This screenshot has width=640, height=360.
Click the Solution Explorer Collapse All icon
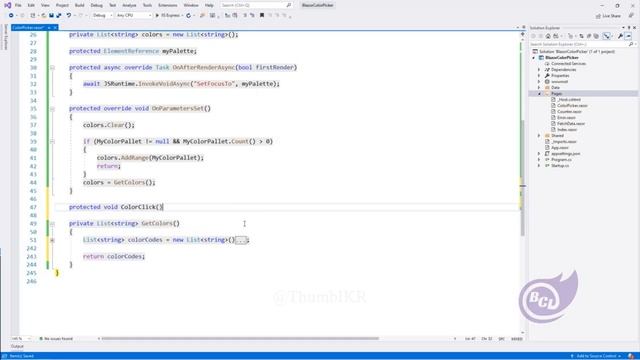pos(589,36)
